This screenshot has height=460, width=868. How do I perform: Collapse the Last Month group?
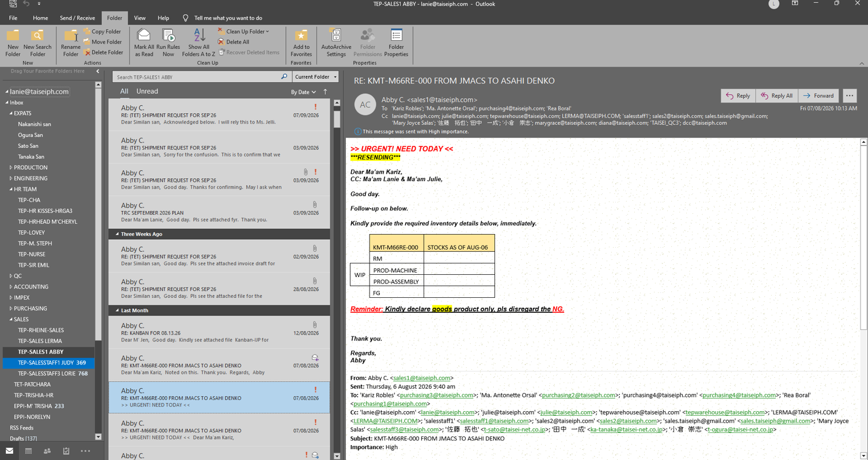pos(117,310)
